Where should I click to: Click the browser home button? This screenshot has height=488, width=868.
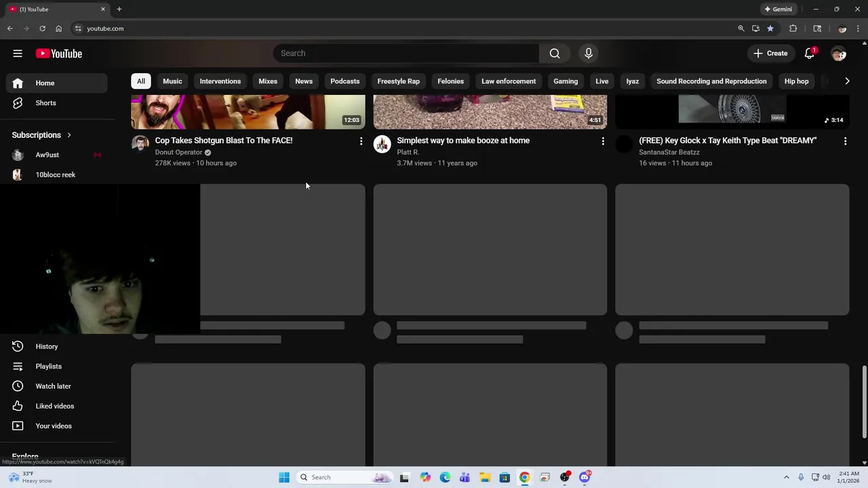pos(58,28)
